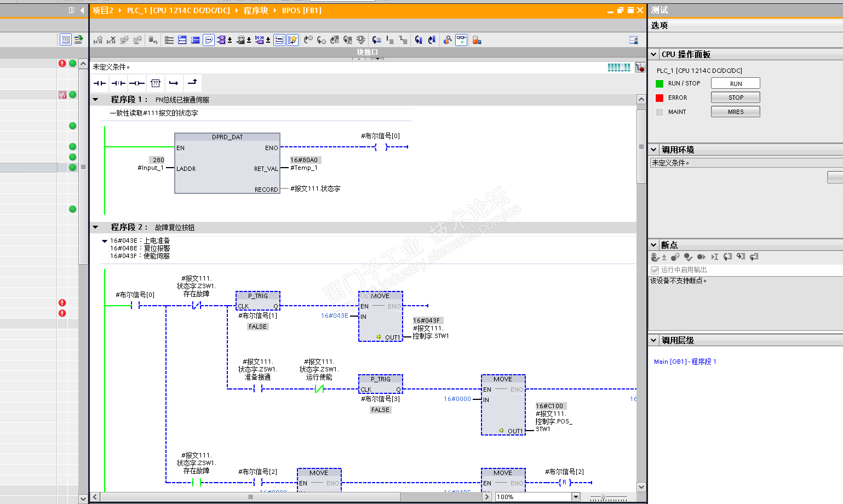Insert an empty box instruction
Viewport: 843px width, 504px height.
156,83
